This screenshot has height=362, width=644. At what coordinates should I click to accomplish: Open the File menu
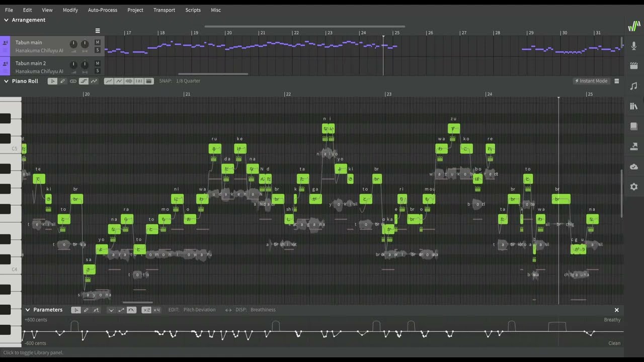tap(9, 10)
